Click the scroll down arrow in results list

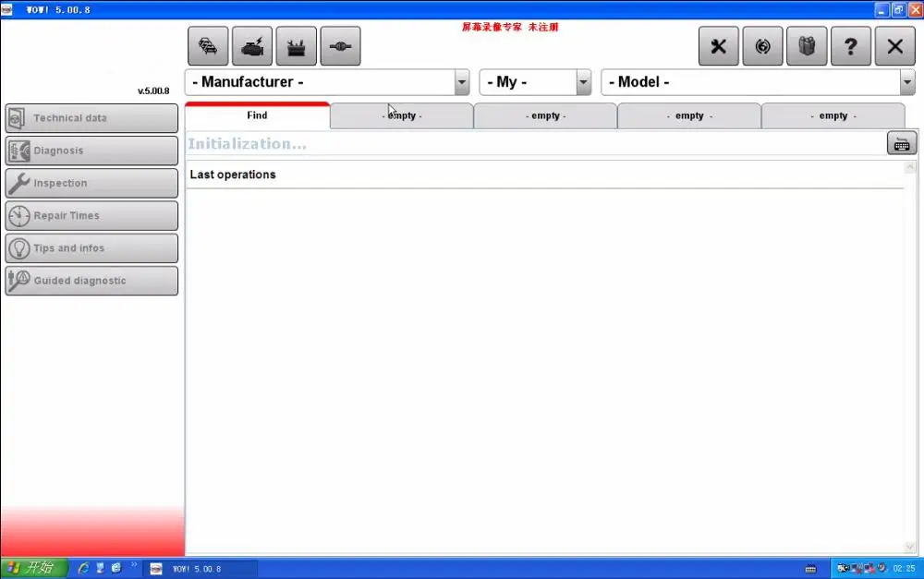910,548
